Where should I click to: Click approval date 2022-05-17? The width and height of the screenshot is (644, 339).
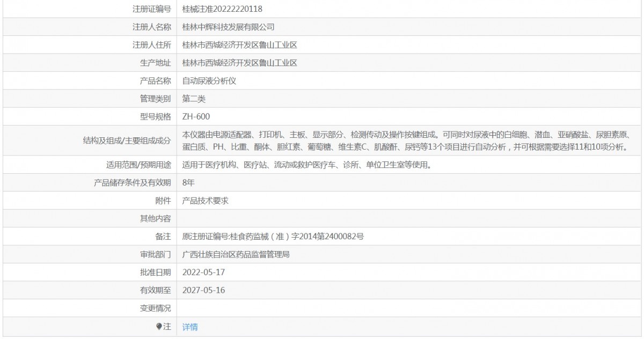tap(204, 272)
